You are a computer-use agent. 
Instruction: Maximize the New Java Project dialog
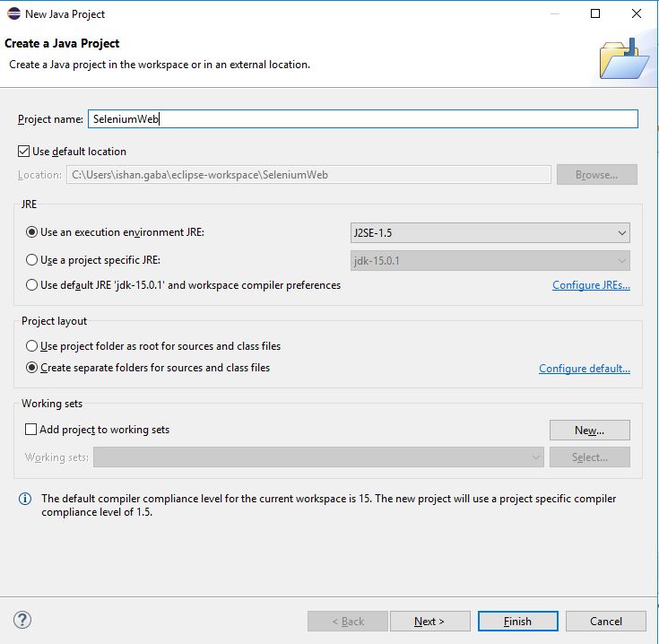(595, 13)
